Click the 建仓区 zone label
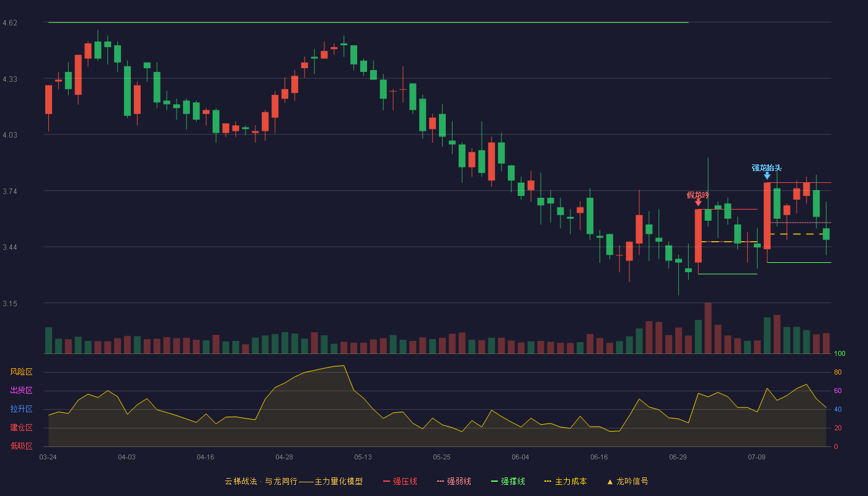 tap(21, 428)
